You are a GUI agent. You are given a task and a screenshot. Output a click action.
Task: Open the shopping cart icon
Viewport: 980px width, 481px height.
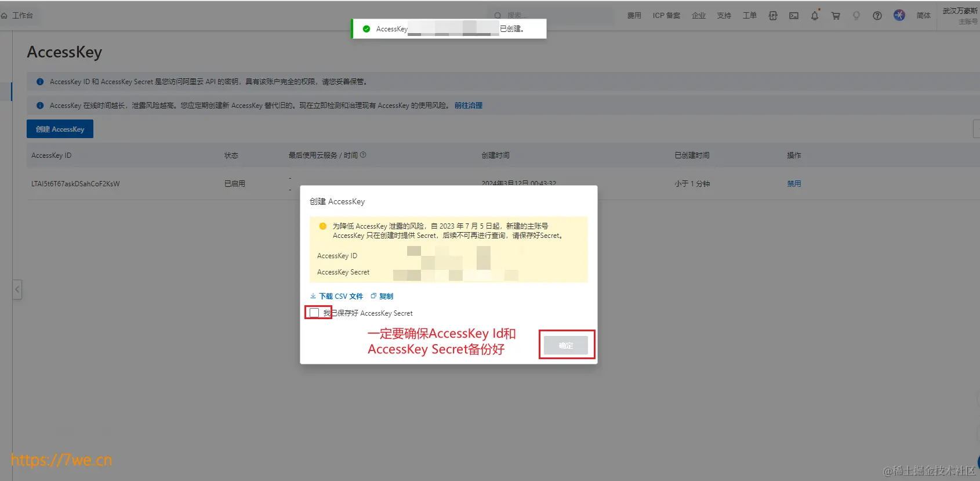pyautogui.click(x=836, y=16)
